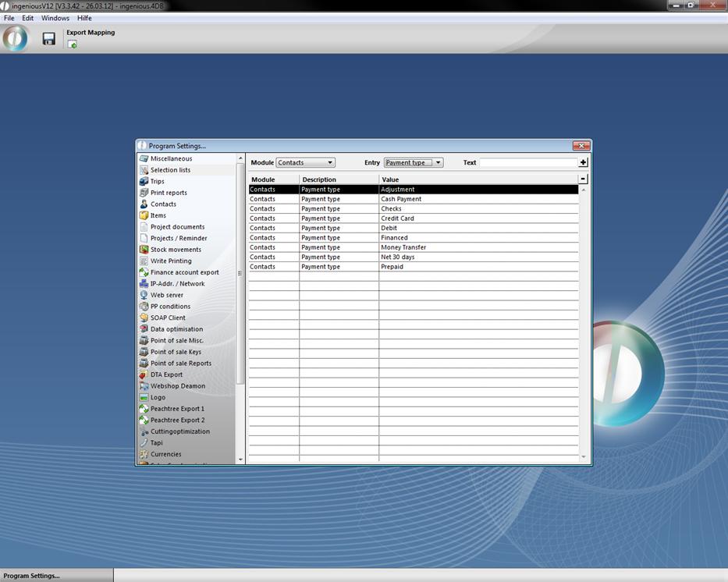Expand the Entry dropdown showing Payment type
The width and height of the screenshot is (728, 582).
click(414, 162)
